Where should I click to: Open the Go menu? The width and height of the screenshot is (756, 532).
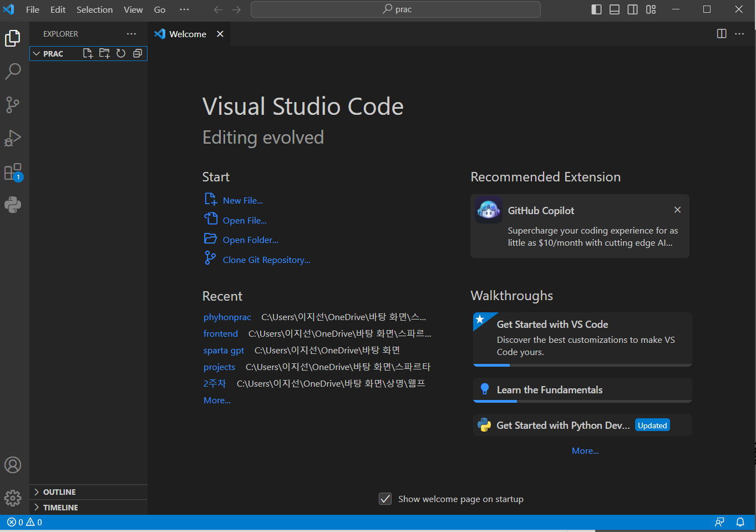[160, 9]
